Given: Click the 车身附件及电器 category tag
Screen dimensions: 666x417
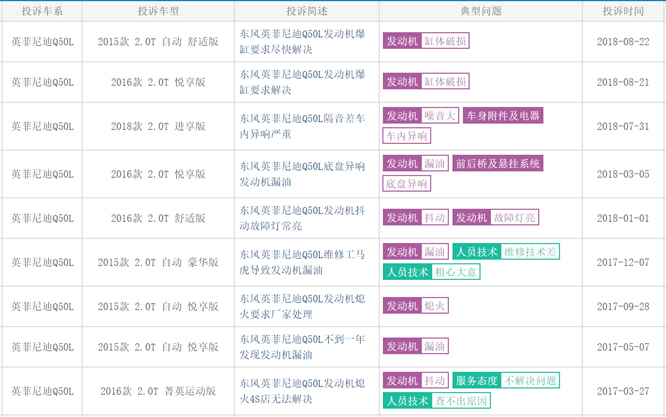Looking at the screenshot, I should [503, 116].
